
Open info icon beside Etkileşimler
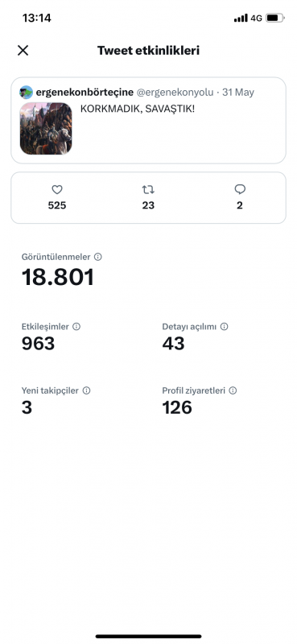pos(76,327)
